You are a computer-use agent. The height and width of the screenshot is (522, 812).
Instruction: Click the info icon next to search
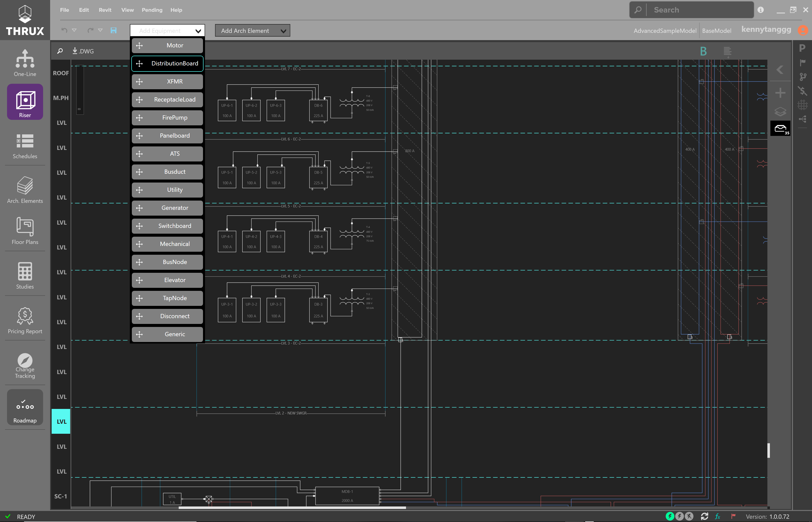[761, 10]
